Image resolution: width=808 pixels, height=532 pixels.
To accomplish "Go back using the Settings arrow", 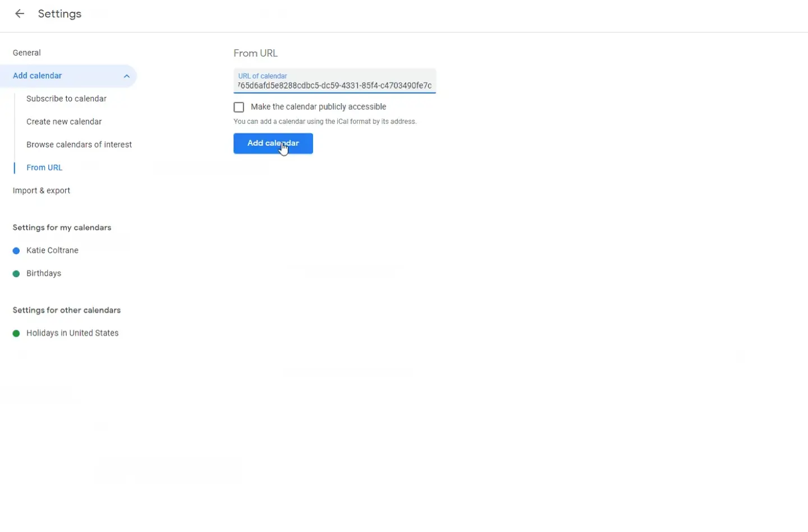I will [20, 14].
